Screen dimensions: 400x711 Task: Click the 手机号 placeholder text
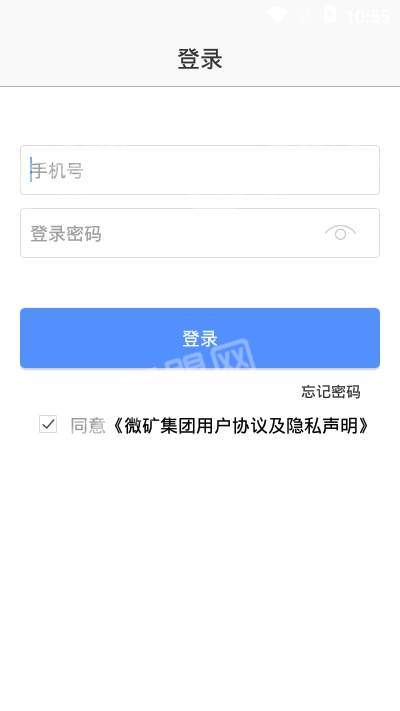pos(57,171)
